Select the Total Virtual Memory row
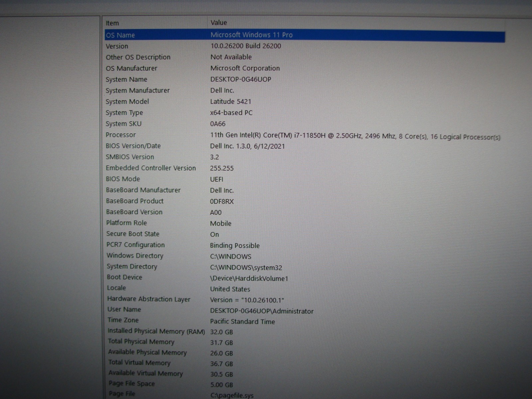 pos(139,363)
